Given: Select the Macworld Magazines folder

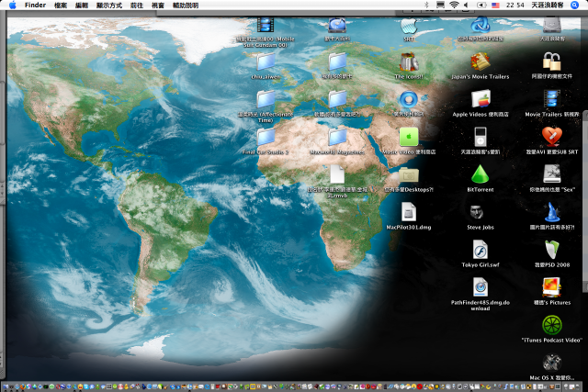Looking at the screenshot, I should 337,137.
